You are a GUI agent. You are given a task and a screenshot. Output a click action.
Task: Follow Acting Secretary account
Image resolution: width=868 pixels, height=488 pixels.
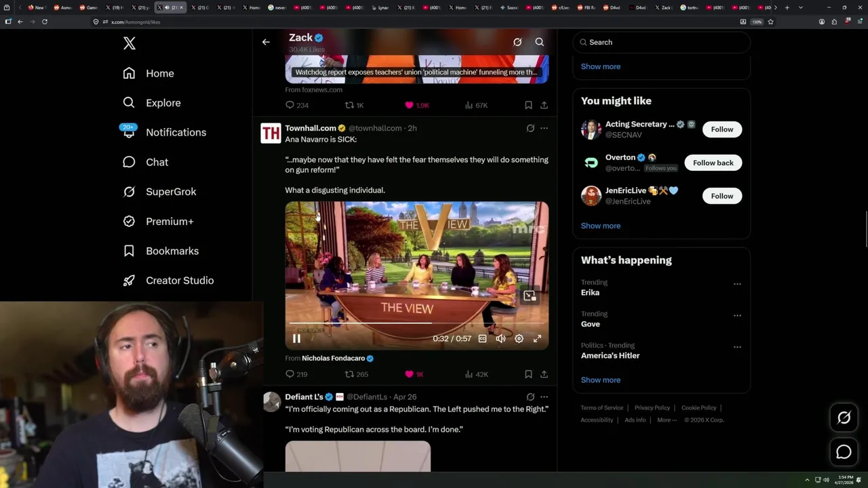point(722,129)
